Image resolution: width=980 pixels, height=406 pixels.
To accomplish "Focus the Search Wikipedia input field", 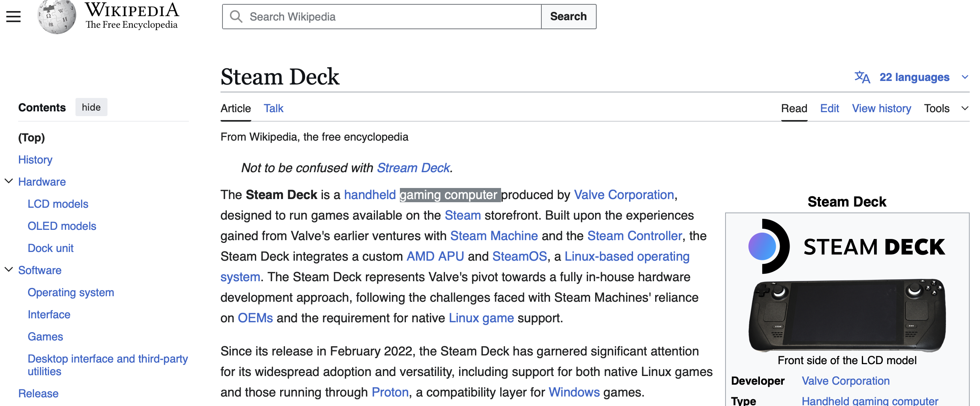I will click(x=382, y=17).
